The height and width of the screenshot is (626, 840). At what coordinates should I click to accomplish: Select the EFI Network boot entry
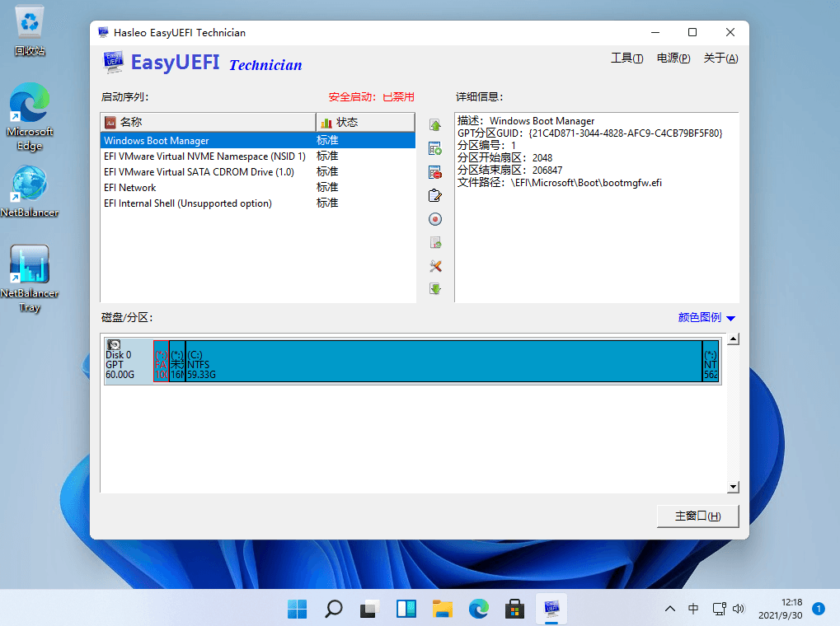(x=258, y=188)
